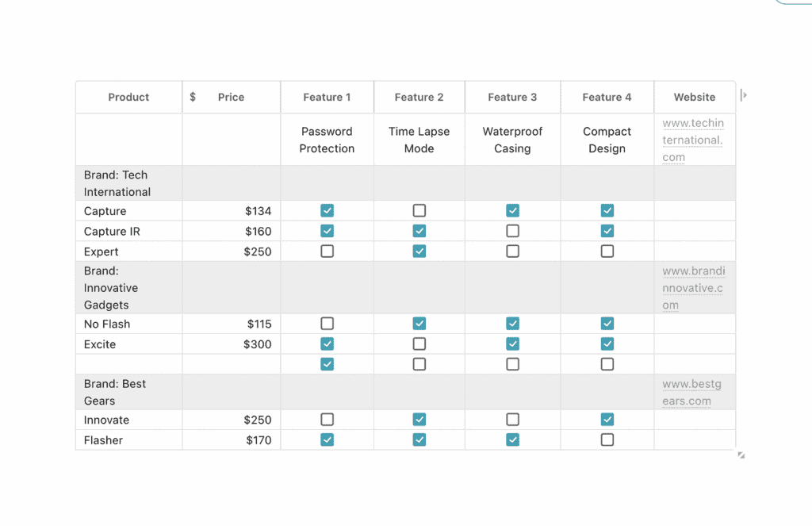This screenshot has width=812, height=526.
Task: Toggle Compact Design checkbox for Flasher
Action: click(x=607, y=440)
